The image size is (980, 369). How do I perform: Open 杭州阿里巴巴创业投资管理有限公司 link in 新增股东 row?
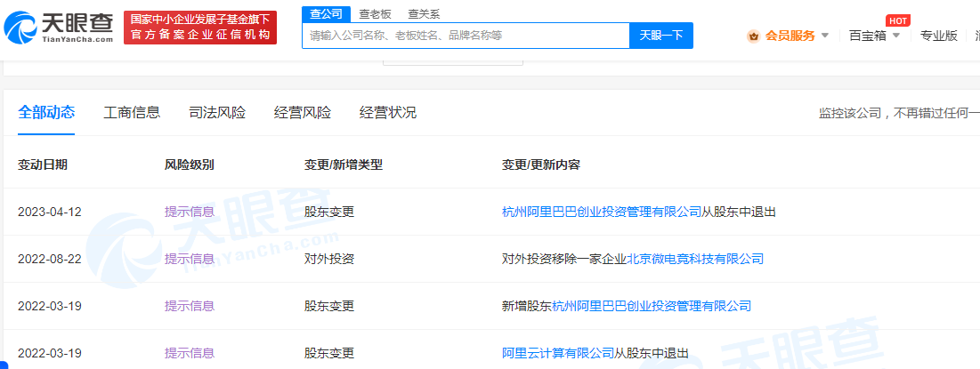coord(652,306)
